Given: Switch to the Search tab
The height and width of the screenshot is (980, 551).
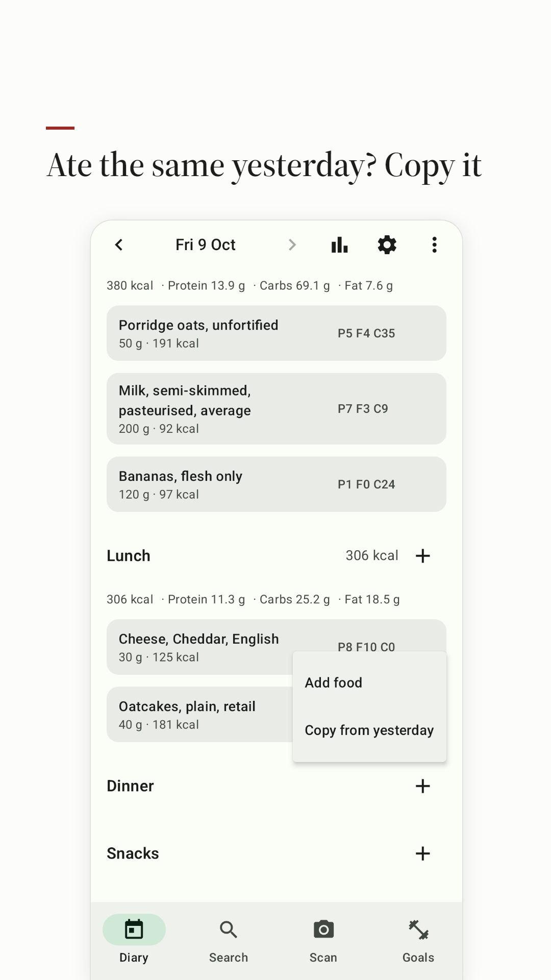Looking at the screenshot, I should click(229, 941).
